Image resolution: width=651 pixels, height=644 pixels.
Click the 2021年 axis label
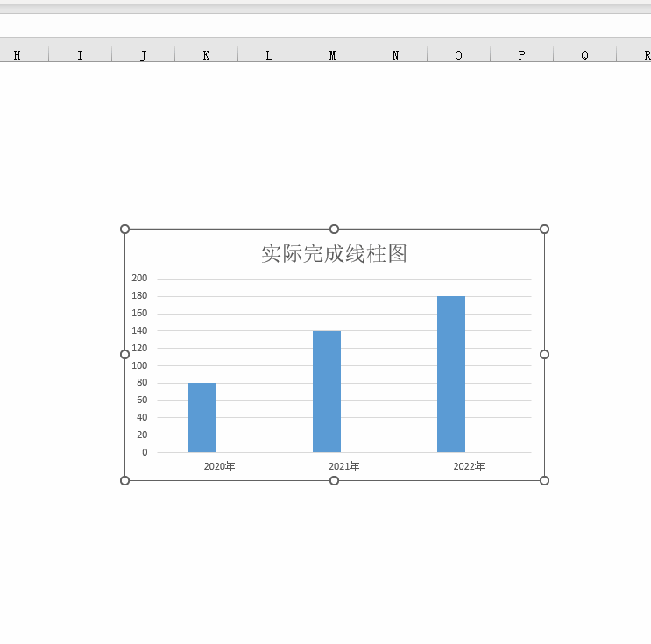[344, 466]
